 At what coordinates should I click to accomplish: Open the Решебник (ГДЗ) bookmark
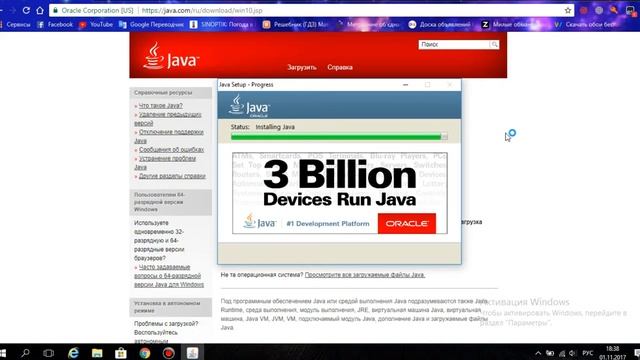295,24
